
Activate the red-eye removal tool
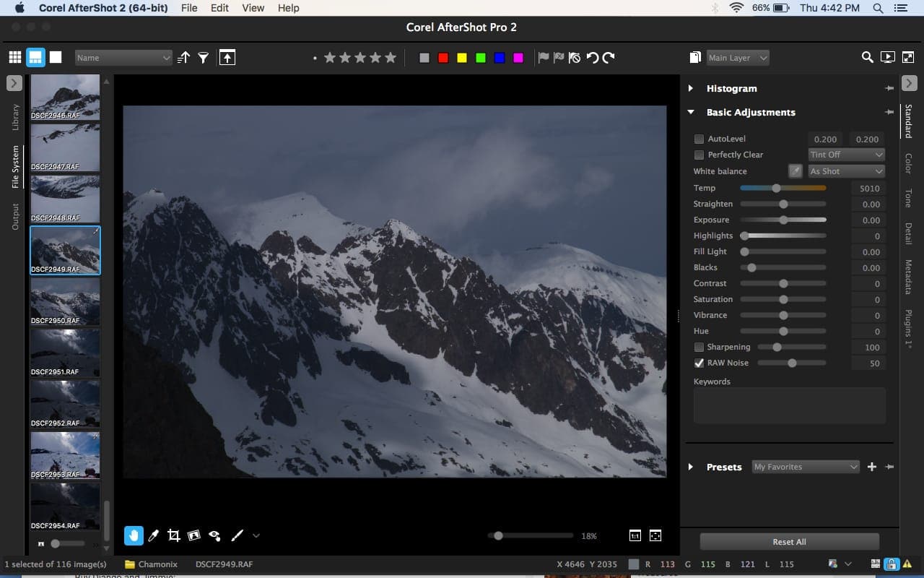tap(214, 535)
